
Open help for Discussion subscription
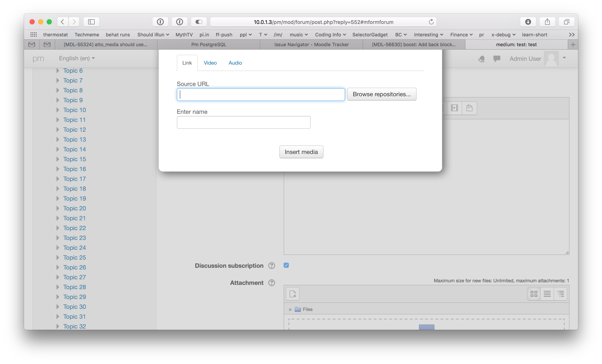point(272,266)
